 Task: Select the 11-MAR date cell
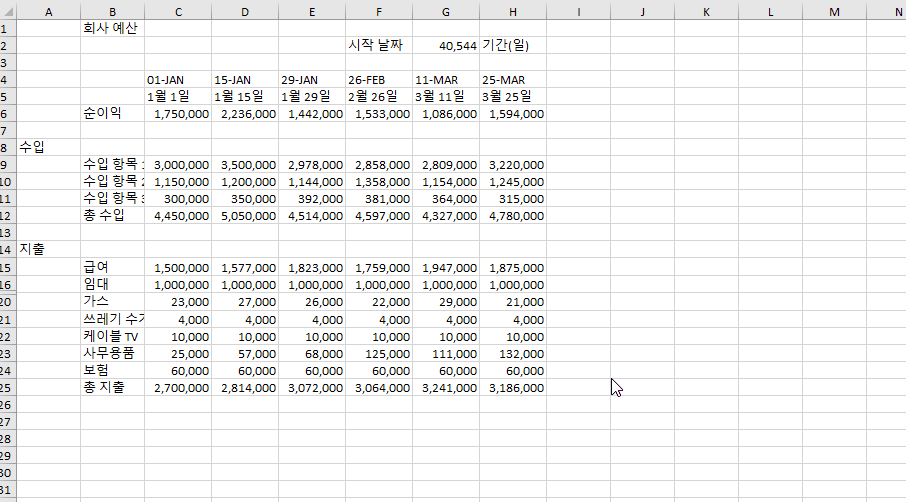coord(446,80)
